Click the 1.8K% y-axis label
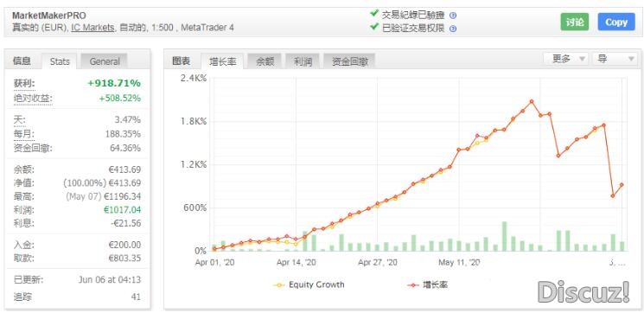The height and width of the screenshot is (313, 644). coord(193,122)
